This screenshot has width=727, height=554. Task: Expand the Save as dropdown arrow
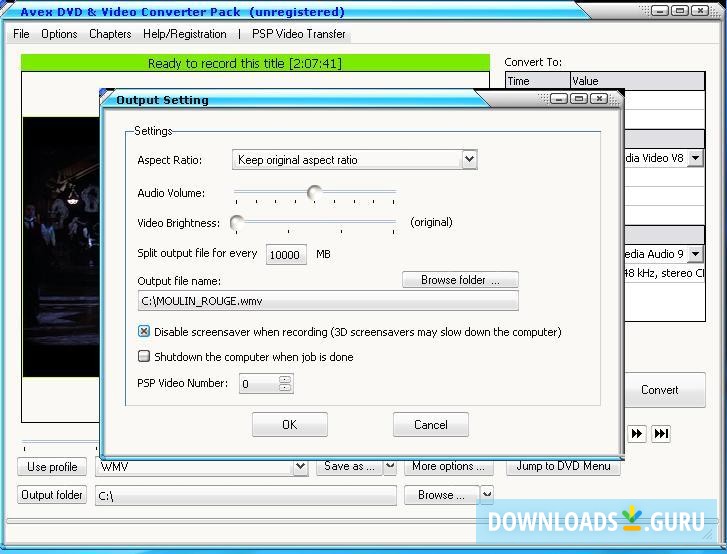[x=390, y=466]
